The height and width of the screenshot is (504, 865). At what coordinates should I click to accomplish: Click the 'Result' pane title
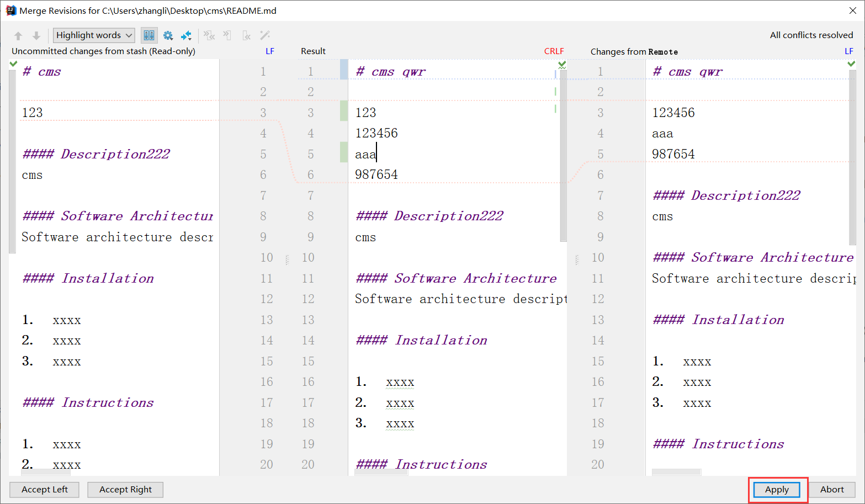(313, 51)
